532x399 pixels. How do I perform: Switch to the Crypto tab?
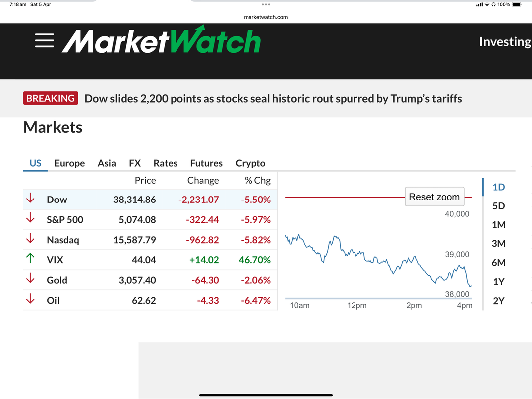[x=250, y=163]
